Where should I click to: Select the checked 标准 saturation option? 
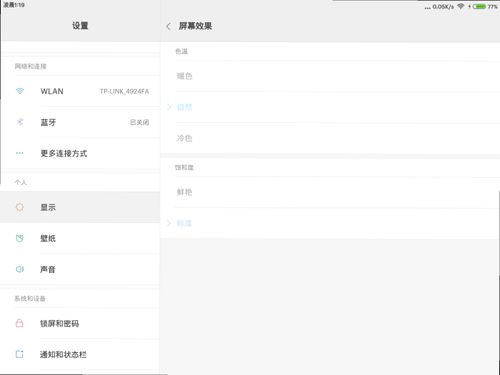(x=330, y=223)
